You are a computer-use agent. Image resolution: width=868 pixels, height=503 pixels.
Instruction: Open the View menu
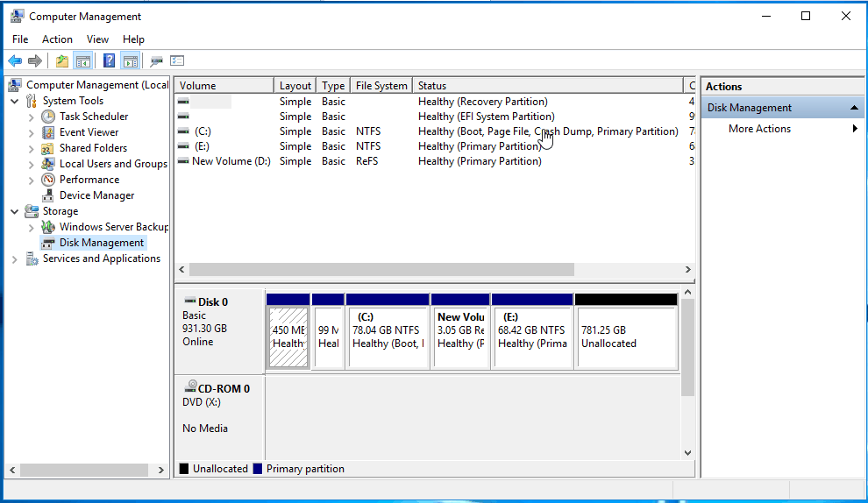coord(97,39)
